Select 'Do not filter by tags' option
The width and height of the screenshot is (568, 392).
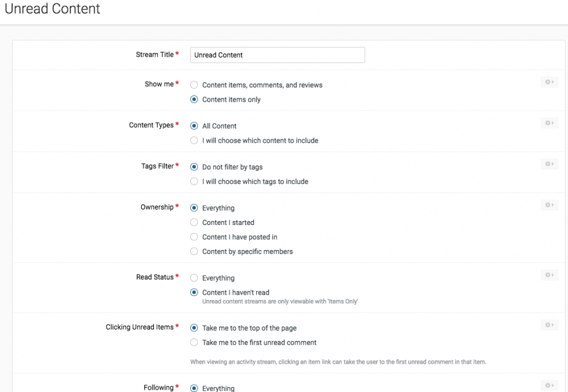(194, 166)
